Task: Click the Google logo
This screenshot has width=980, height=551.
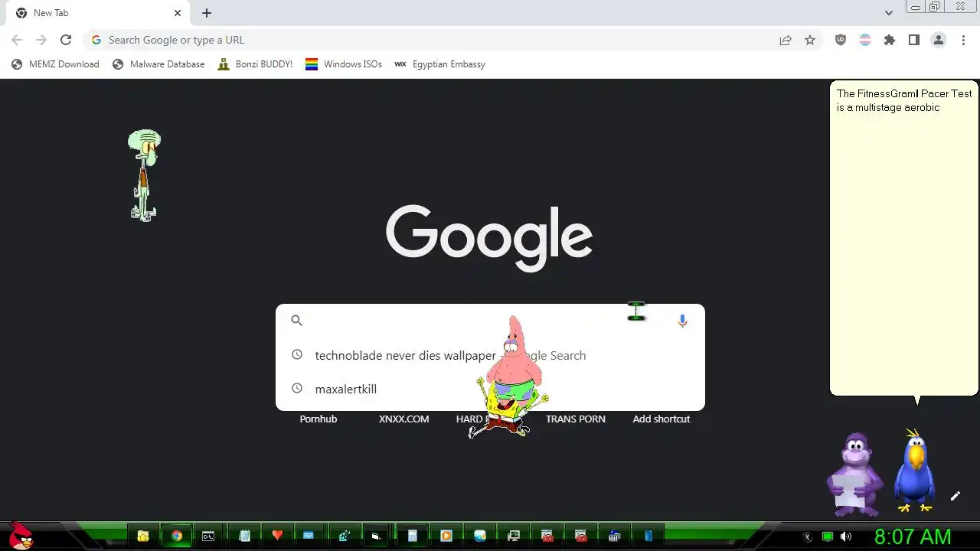Action: [489, 237]
